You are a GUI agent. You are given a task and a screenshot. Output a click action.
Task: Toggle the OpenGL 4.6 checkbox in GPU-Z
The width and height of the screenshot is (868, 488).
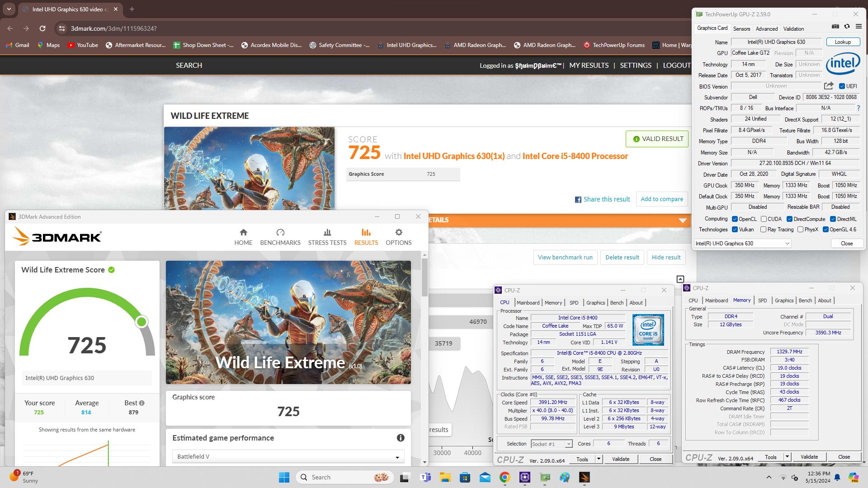[x=826, y=230]
